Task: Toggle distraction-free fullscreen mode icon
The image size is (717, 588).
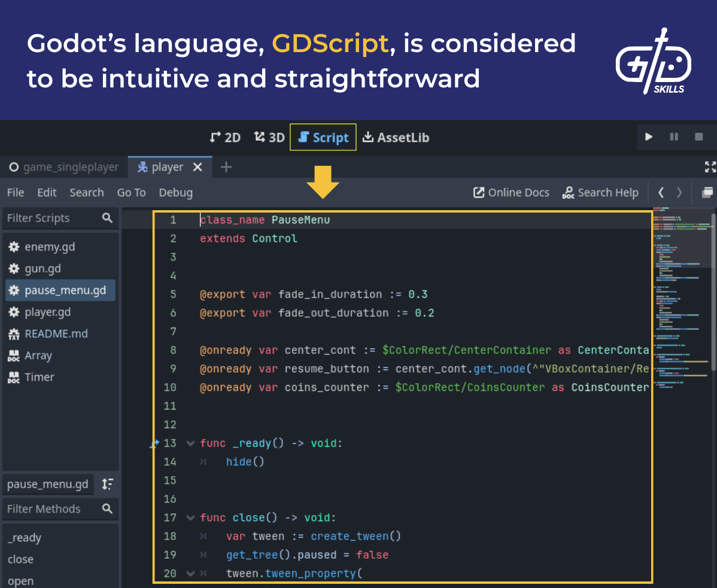Action: 710,167
